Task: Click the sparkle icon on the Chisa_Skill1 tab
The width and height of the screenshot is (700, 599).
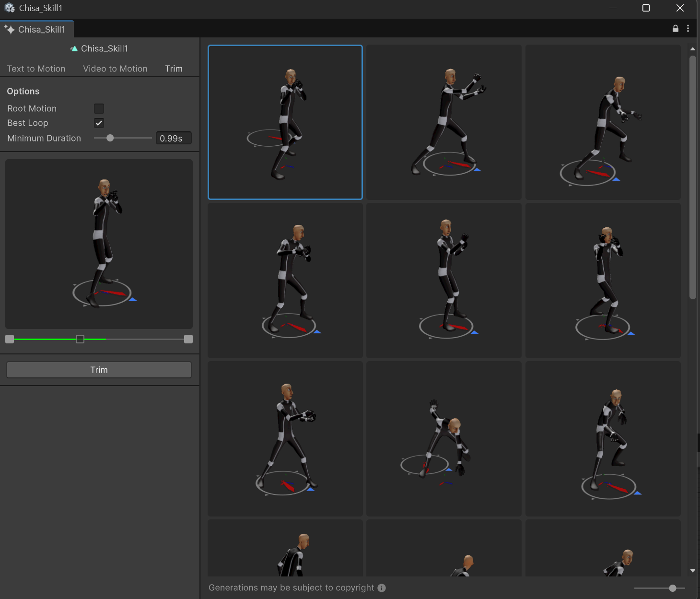Action: 9,29
